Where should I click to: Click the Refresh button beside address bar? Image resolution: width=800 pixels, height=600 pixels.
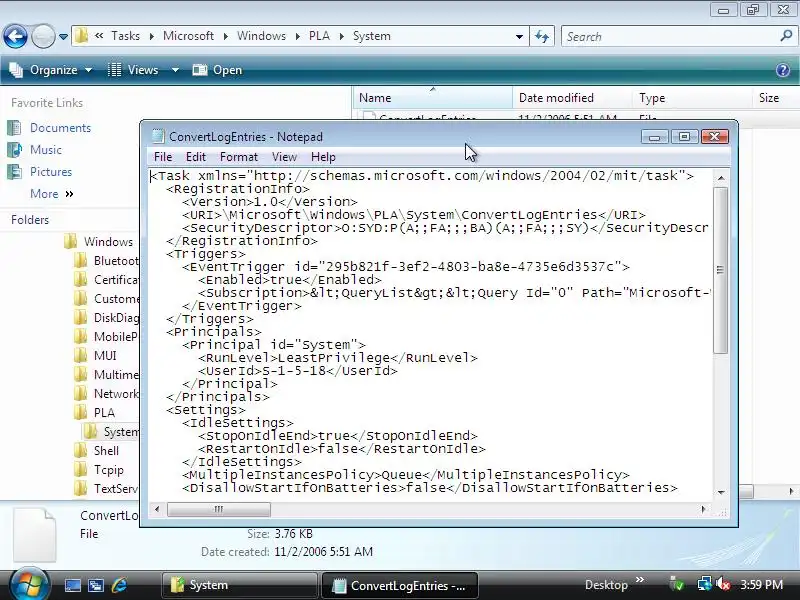pyautogui.click(x=542, y=36)
